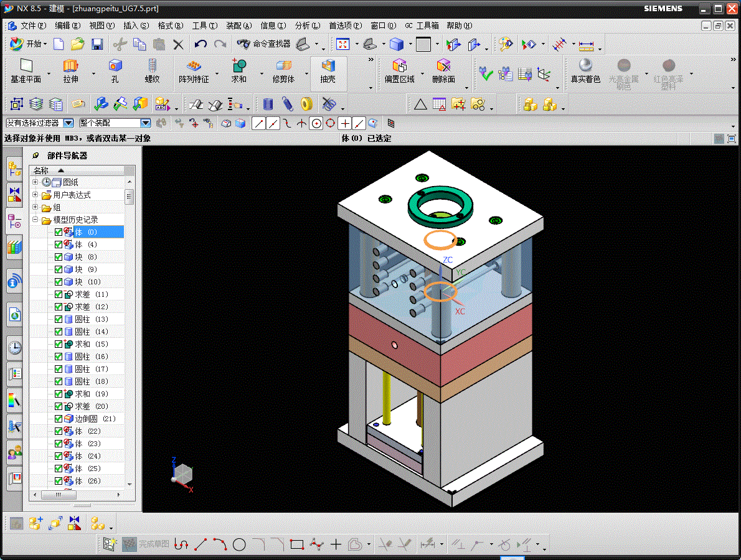Select the Unite (求和) tool
741x560 pixels.
click(238, 72)
